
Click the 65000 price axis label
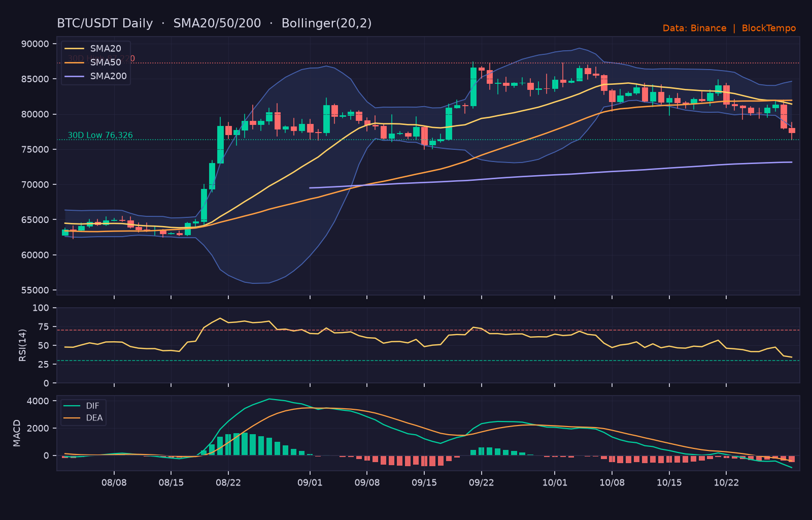pyautogui.click(x=35, y=220)
